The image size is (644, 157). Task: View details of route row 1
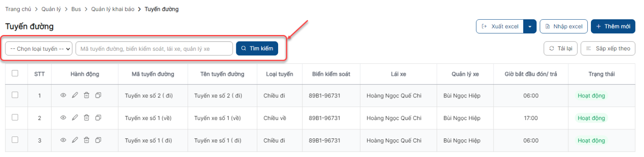coord(63,95)
